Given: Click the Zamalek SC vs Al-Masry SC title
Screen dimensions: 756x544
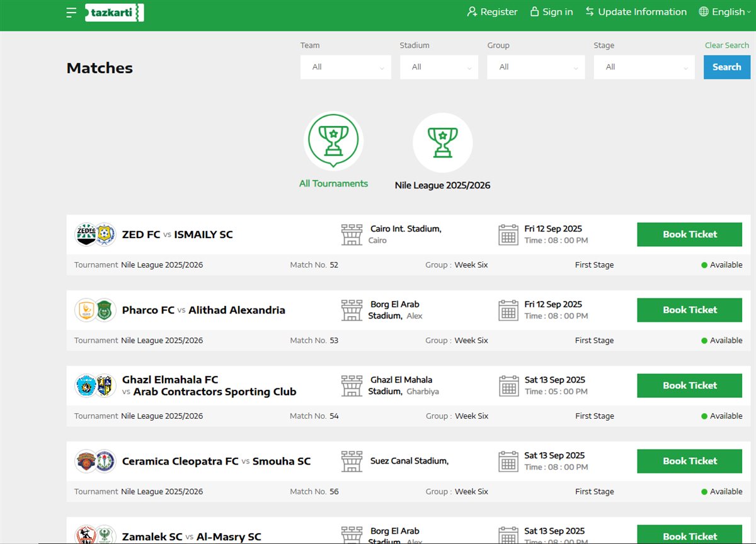Looking at the screenshot, I should pos(192,537).
